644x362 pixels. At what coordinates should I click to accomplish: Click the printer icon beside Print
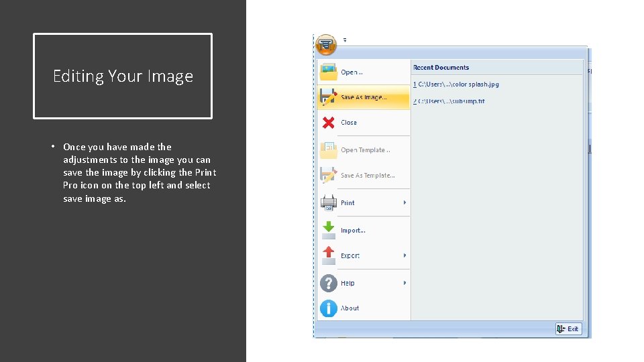[x=329, y=202]
